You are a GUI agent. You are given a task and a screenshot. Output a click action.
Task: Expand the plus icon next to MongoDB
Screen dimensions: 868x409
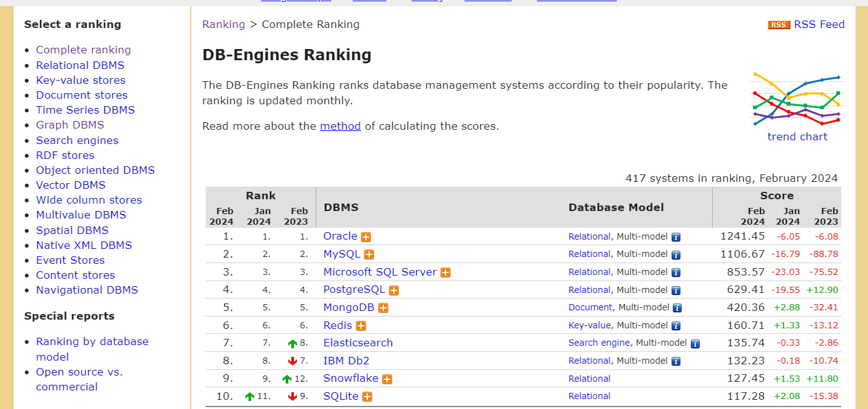pyautogui.click(x=383, y=308)
